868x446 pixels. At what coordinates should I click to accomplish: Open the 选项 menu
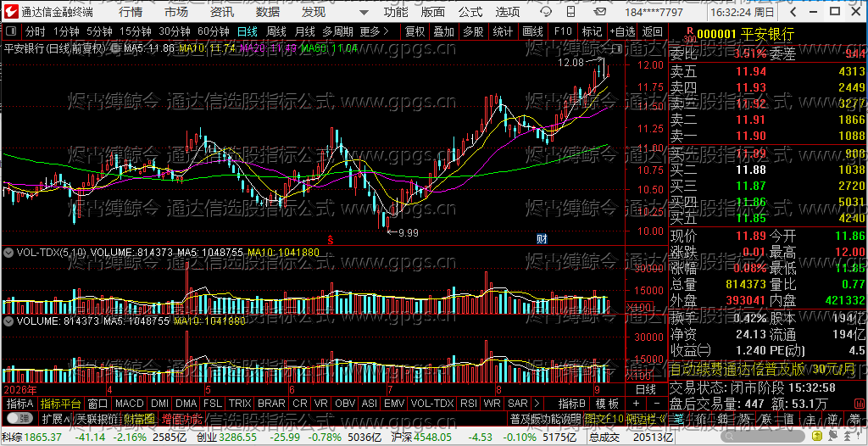click(x=508, y=12)
